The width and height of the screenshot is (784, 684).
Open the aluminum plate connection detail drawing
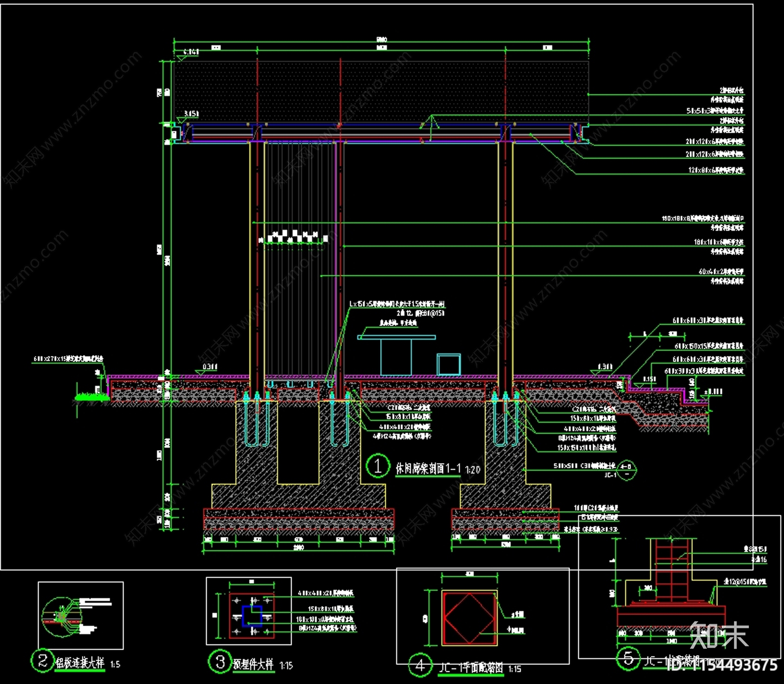(81, 615)
